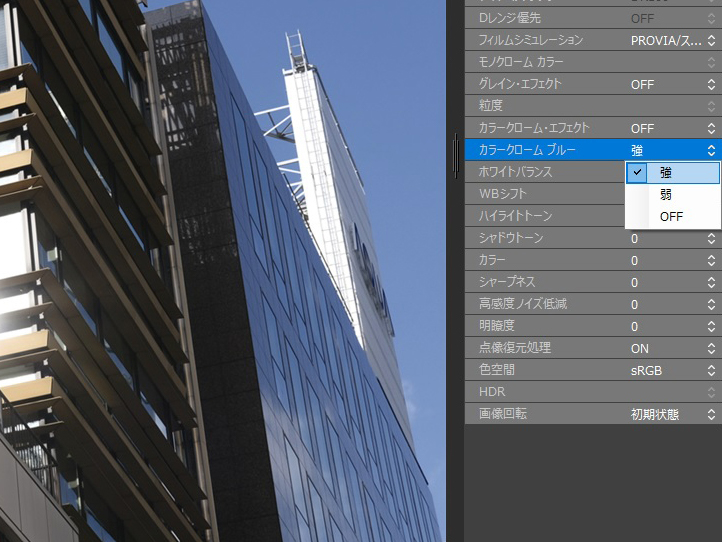722x542 pixels.
Task: Click the カラークローム ブルー stepper arrows
Action: tap(711, 150)
